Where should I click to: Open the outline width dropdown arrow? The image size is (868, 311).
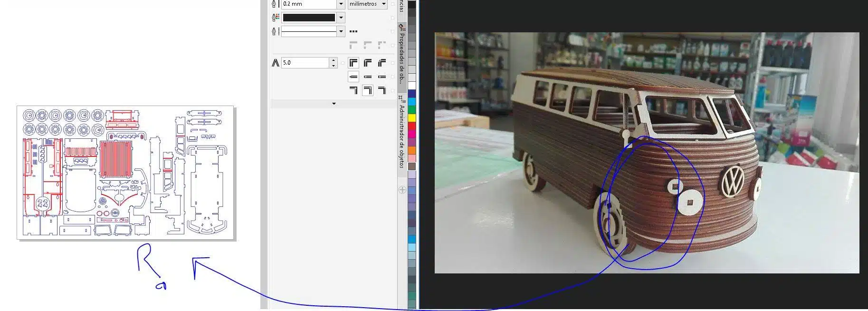(341, 4)
